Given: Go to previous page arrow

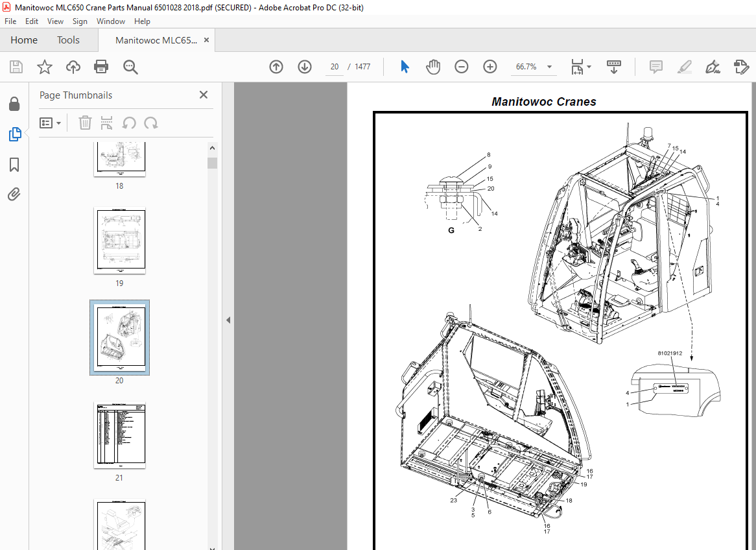Looking at the screenshot, I should point(276,67).
